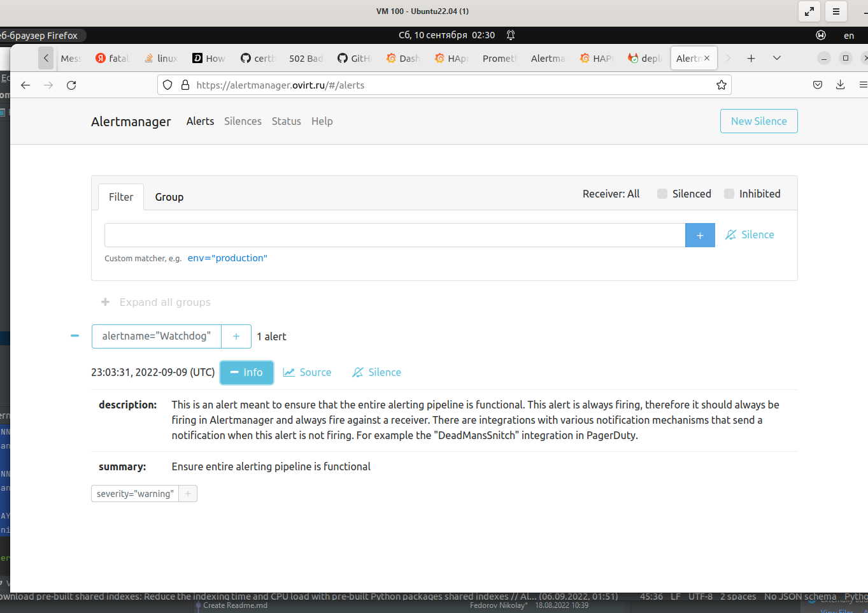Silence the Watchdog alert
Screen dimensions: 868x613
point(376,372)
